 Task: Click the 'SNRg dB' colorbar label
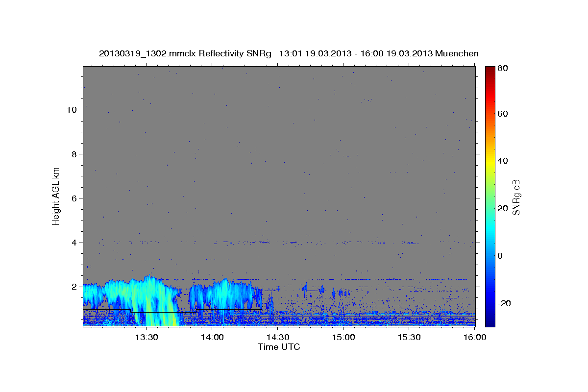(x=516, y=196)
